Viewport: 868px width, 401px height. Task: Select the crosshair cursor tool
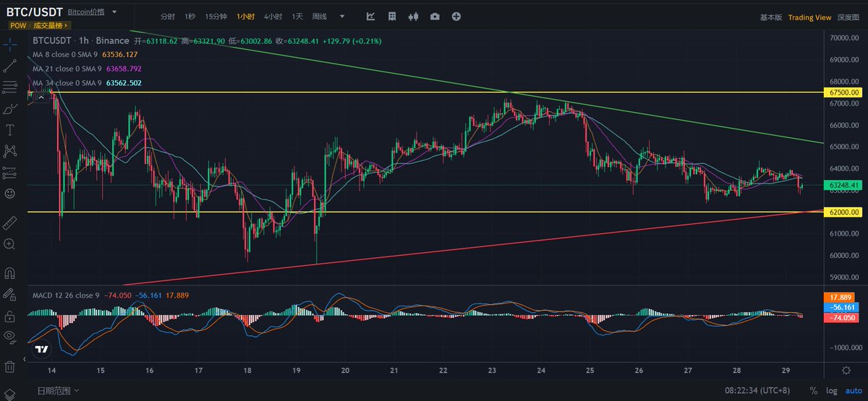click(x=10, y=44)
